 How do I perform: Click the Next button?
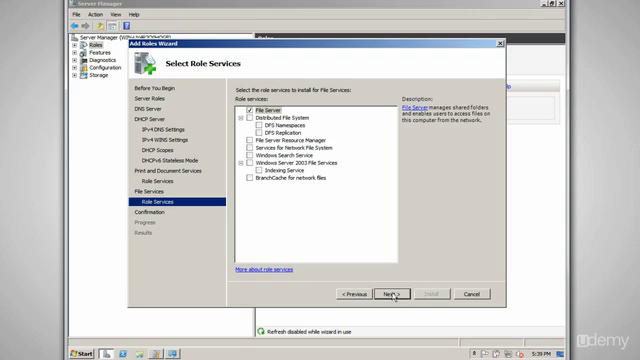click(392, 294)
